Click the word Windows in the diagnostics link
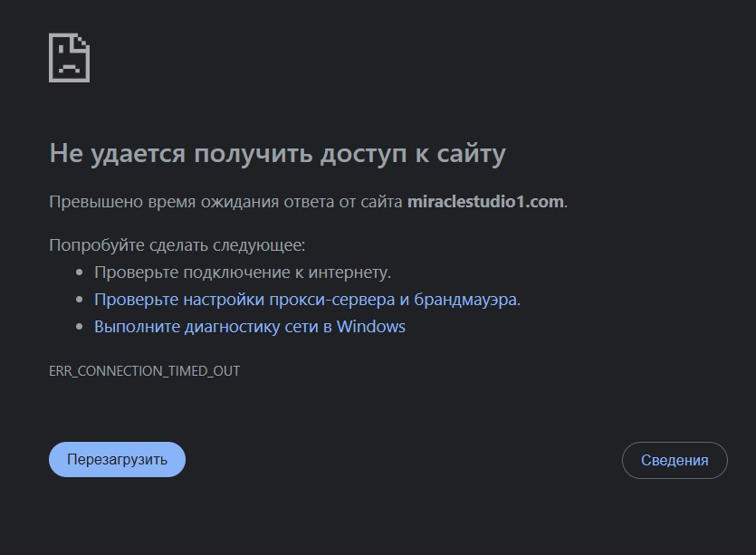756x555 pixels. click(371, 326)
